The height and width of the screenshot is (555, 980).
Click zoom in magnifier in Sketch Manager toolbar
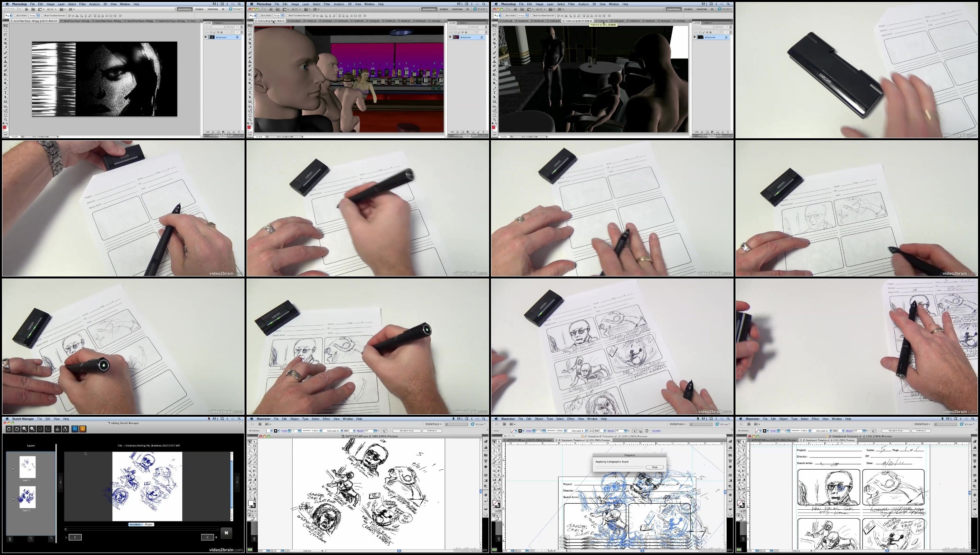coord(25,429)
